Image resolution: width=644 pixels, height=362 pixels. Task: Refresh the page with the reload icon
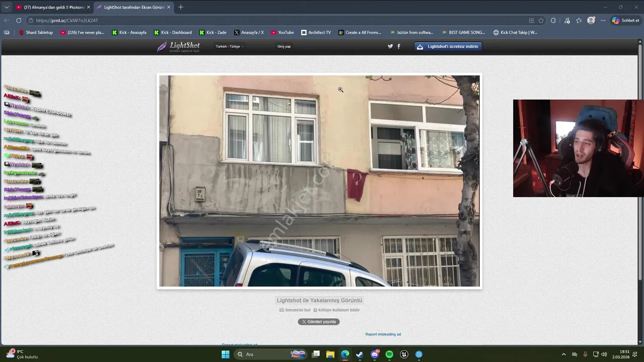click(19, 21)
